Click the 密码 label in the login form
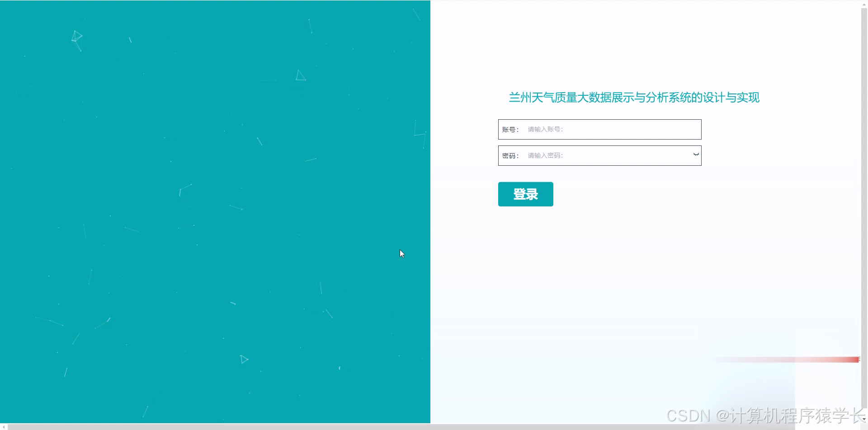868x430 pixels. pyautogui.click(x=510, y=155)
